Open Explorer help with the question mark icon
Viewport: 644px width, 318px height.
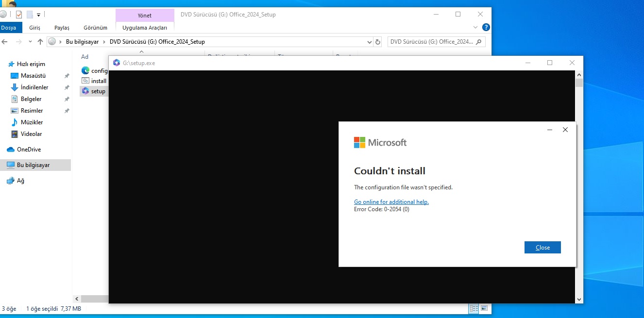[486, 27]
